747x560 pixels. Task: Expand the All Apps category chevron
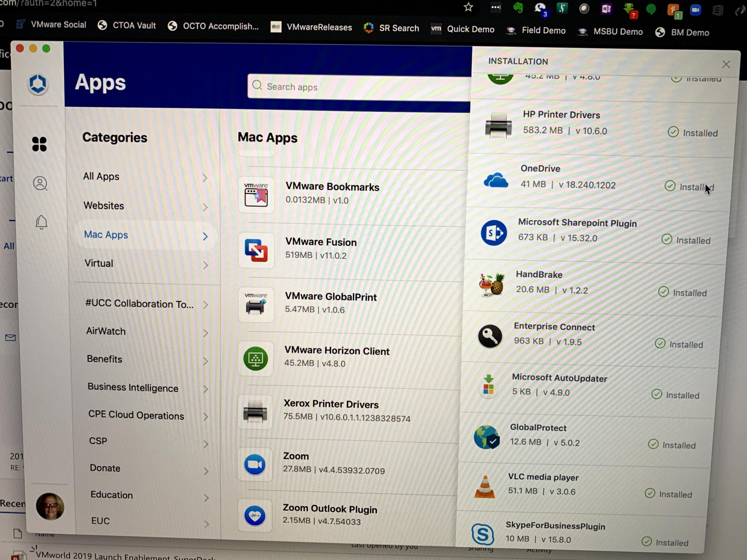click(205, 178)
